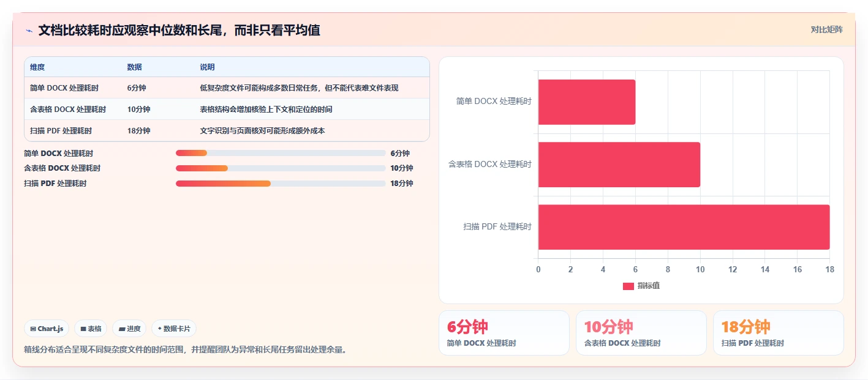Click the 说明 column header
The width and height of the screenshot is (868, 380).
207,67
